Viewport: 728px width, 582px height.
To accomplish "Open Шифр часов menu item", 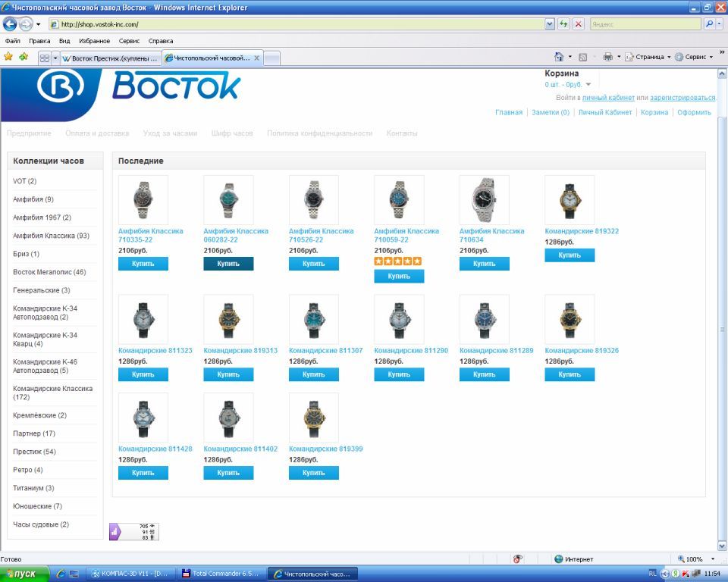I will coord(232,133).
